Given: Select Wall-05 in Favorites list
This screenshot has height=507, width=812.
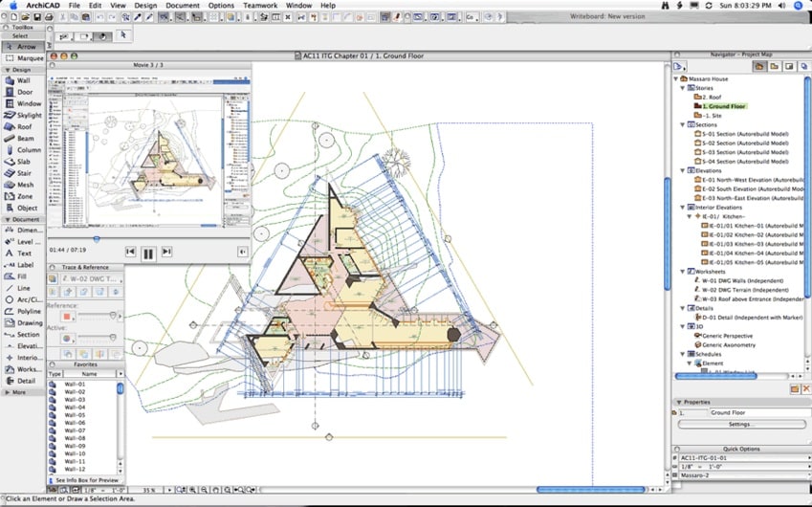Looking at the screenshot, I should (x=75, y=415).
